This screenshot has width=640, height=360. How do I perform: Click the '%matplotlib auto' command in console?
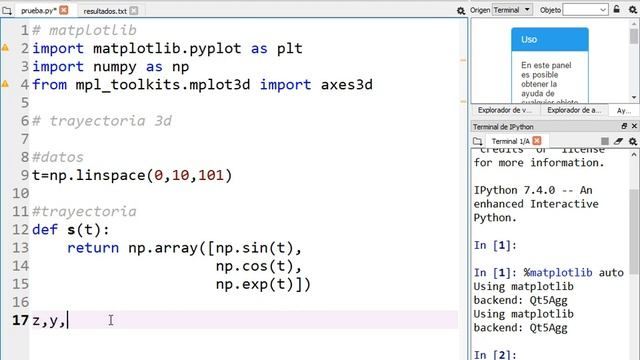[574, 273]
